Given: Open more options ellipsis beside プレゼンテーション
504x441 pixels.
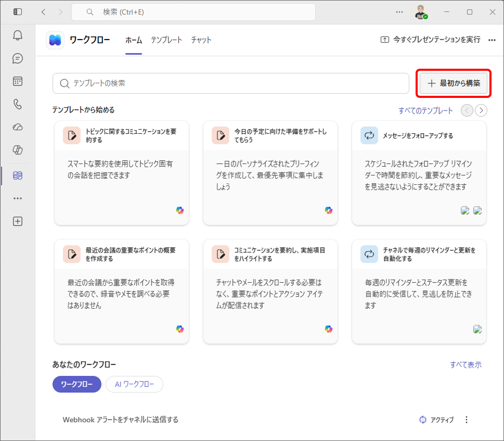Looking at the screenshot, I should pyautogui.click(x=492, y=40).
